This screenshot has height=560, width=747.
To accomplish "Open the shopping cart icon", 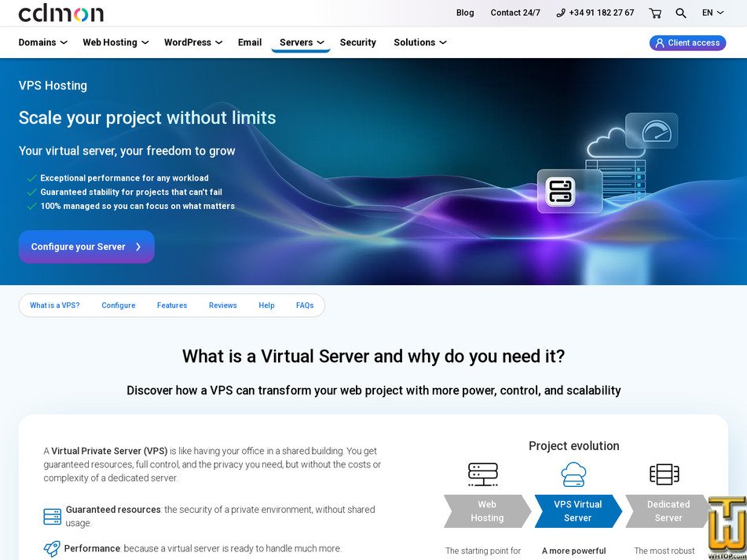I will [x=655, y=13].
